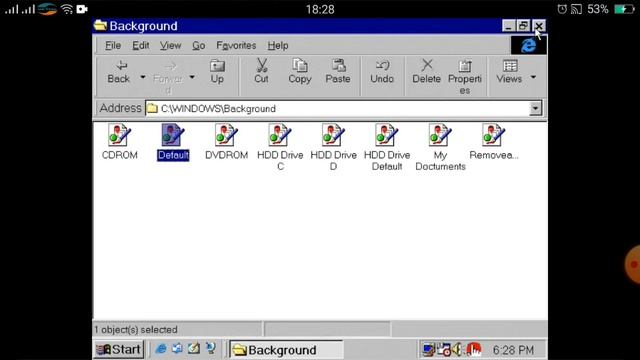Minimize the Background window
The width and height of the screenshot is (640, 360).
[x=508, y=26]
